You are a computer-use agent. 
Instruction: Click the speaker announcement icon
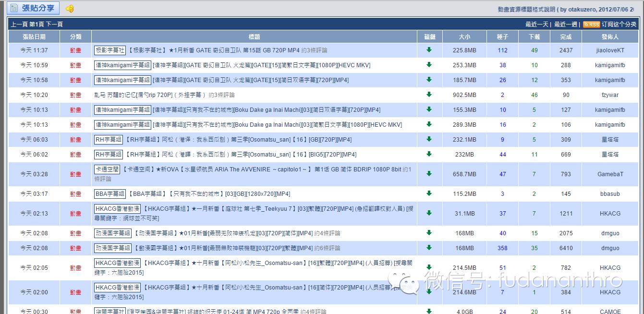coord(70,9)
